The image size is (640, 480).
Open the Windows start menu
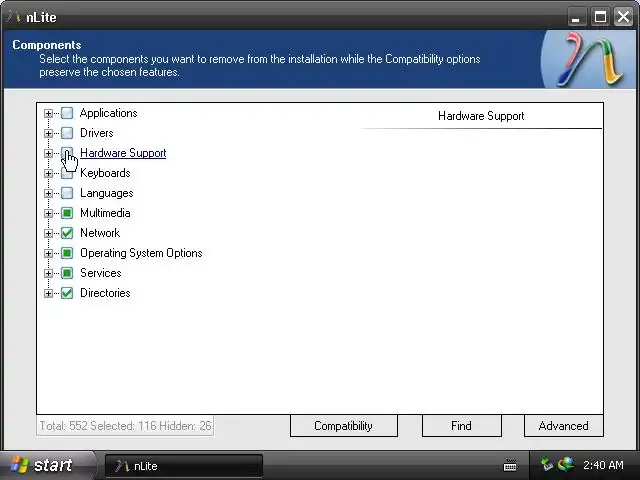point(46,465)
